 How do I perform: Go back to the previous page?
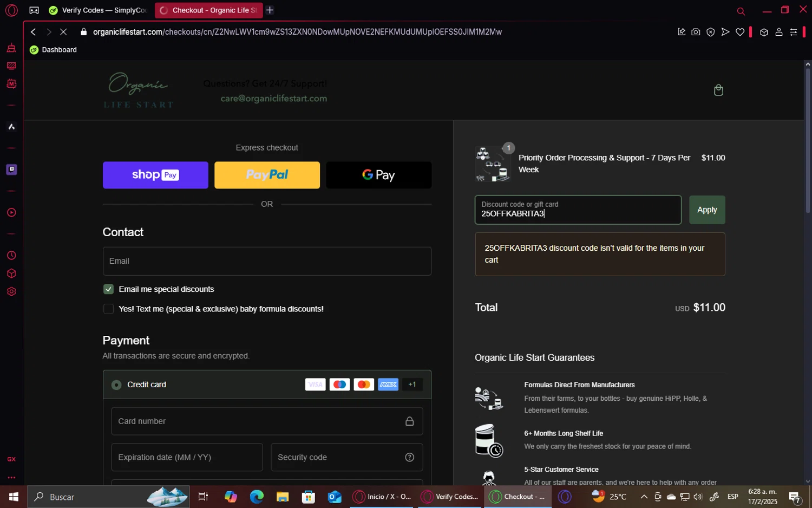tap(34, 32)
